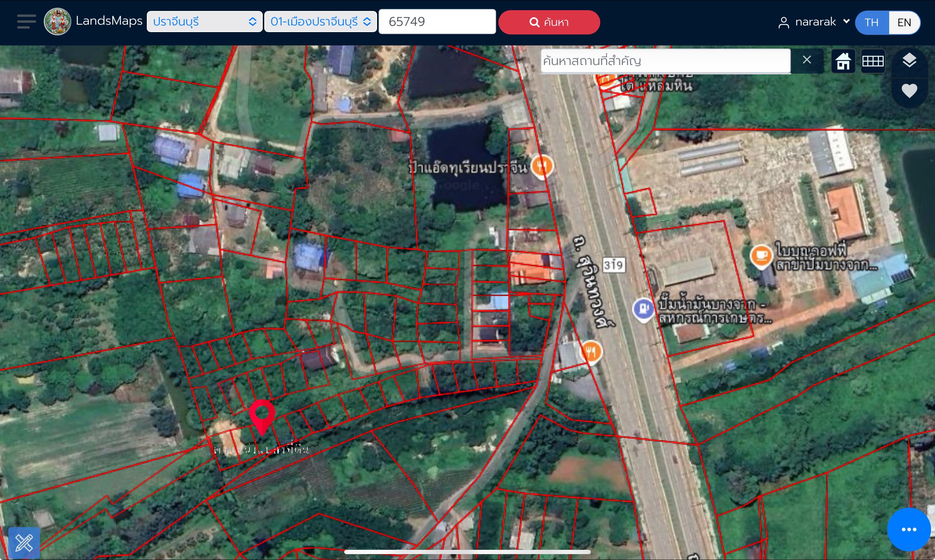
Task: Click the red ค้นหา search button
Action: click(549, 22)
